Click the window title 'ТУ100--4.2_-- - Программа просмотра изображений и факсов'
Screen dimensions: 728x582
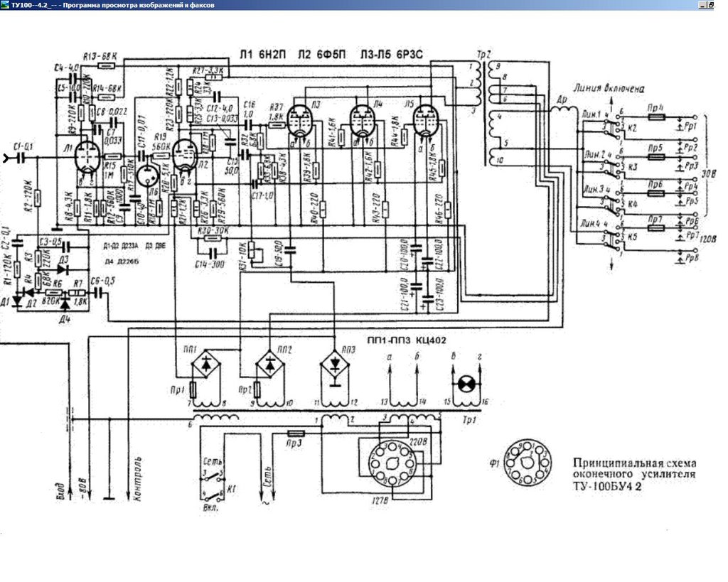tap(113, 6)
